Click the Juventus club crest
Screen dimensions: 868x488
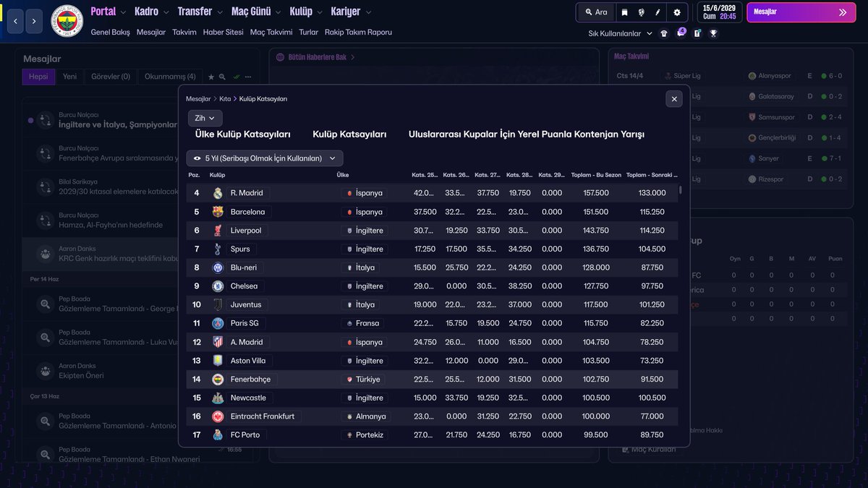[x=218, y=305]
